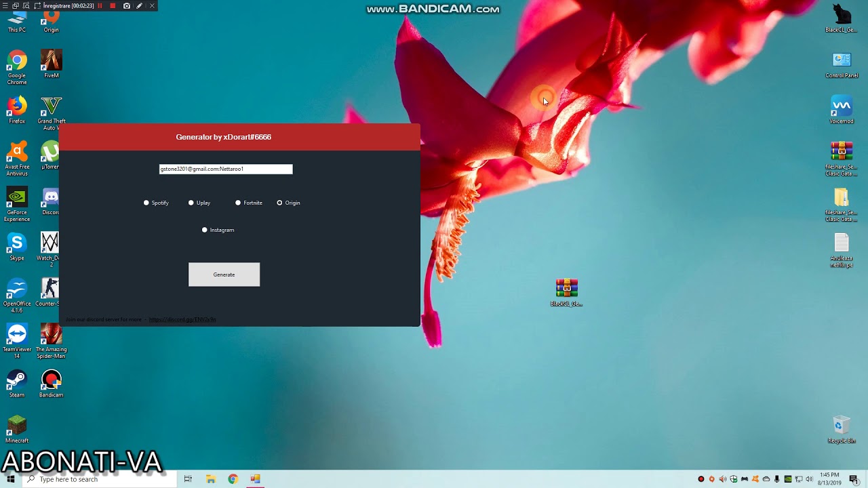Click the Avast orange tray icon

tap(755, 479)
